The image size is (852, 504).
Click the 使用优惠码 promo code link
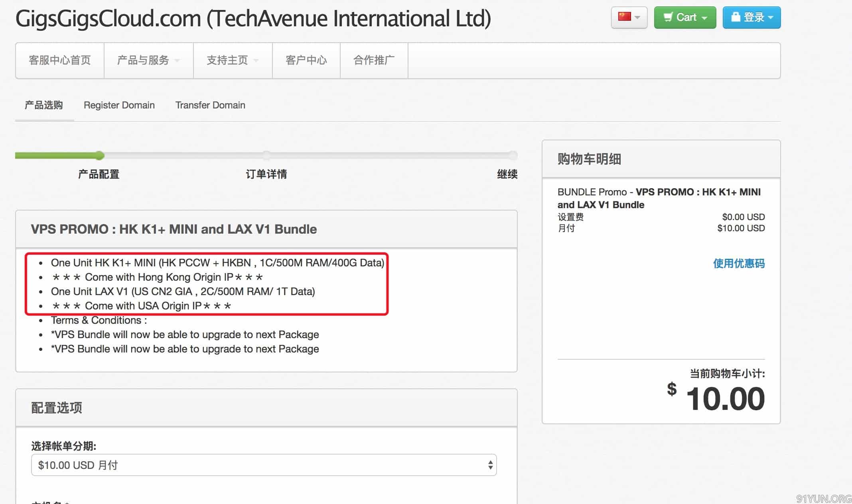[739, 264]
